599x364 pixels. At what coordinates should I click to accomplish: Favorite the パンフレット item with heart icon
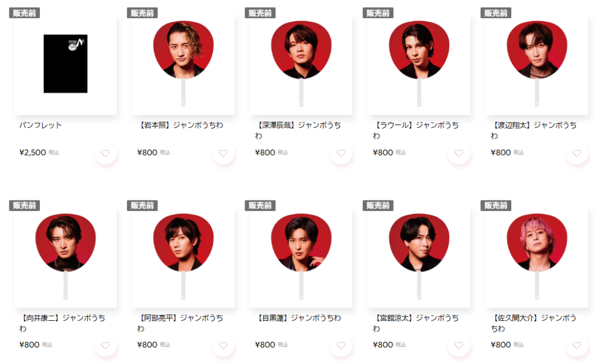click(x=105, y=154)
